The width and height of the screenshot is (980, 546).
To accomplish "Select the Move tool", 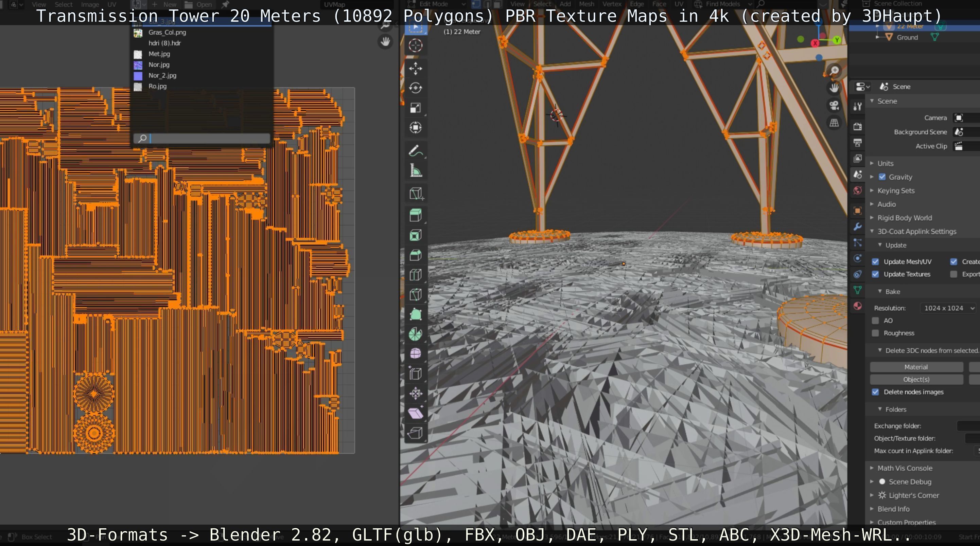I will click(x=415, y=69).
